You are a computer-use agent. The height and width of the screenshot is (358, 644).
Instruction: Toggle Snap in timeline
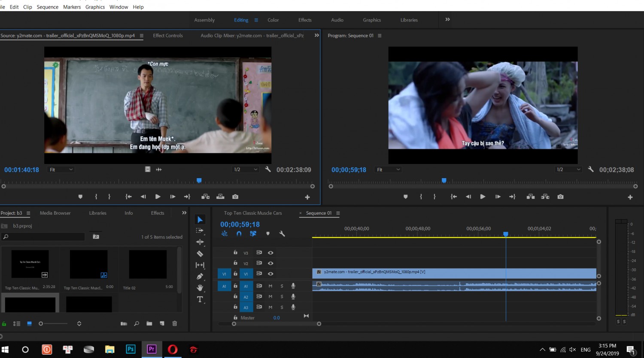point(239,234)
